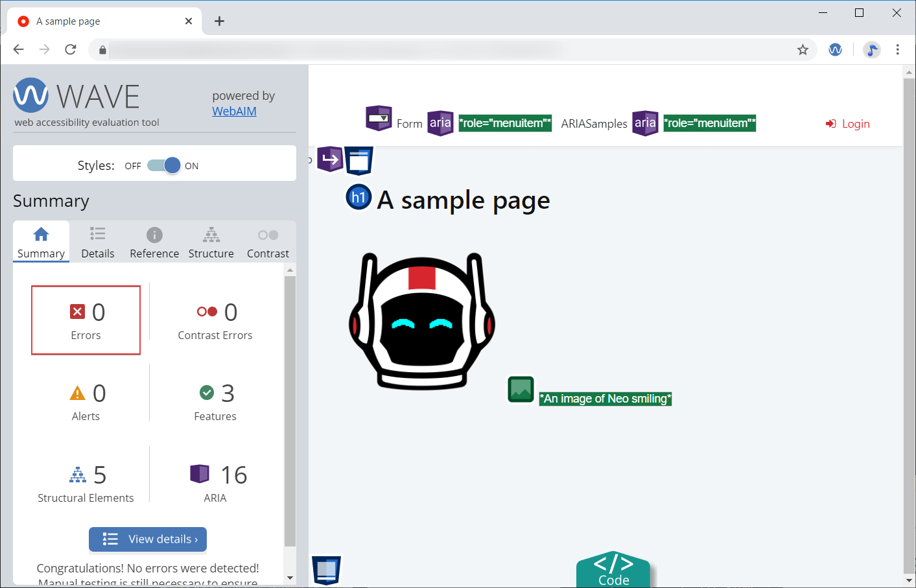Select the Structure tab
Image resolution: width=916 pixels, height=588 pixels.
coord(211,242)
